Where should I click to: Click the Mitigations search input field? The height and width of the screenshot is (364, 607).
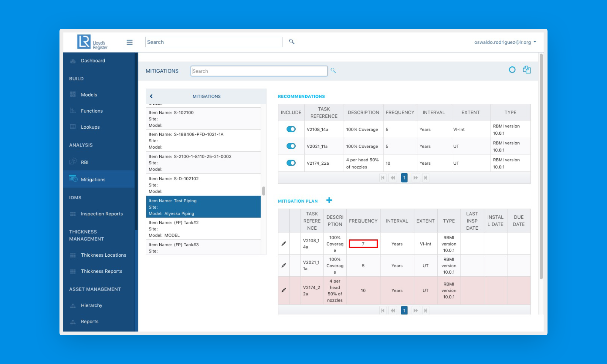click(x=259, y=71)
